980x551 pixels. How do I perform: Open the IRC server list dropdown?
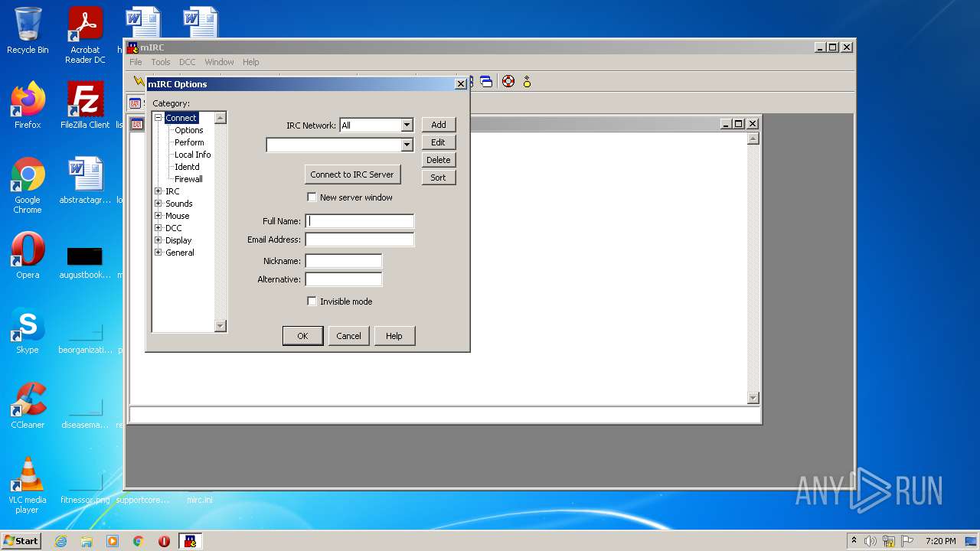(407, 145)
